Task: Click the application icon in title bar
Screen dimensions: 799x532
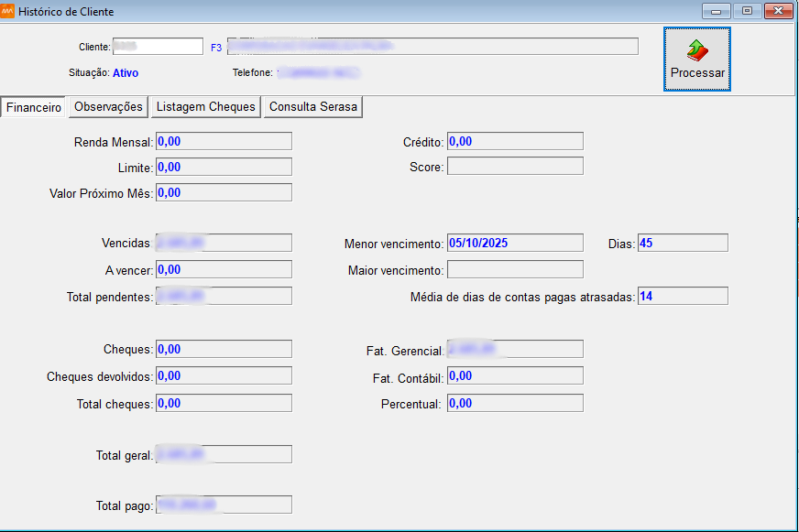Action: (x=8, y=11)
